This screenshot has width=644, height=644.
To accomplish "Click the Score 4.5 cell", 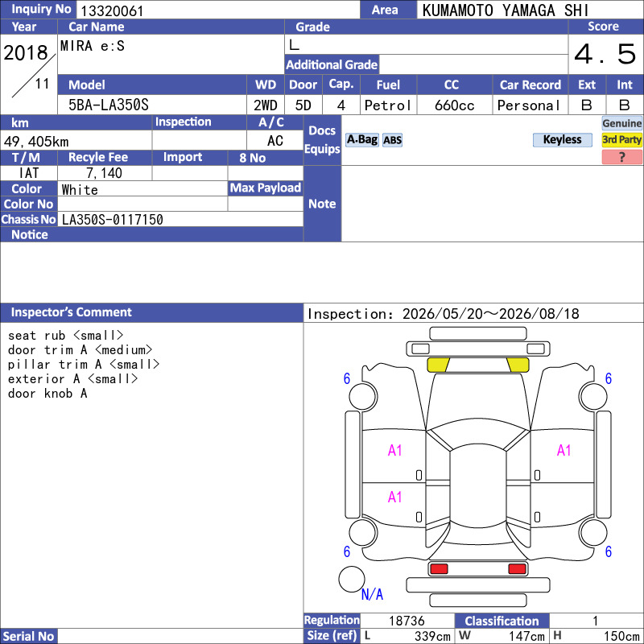I will tap(605, 54).
